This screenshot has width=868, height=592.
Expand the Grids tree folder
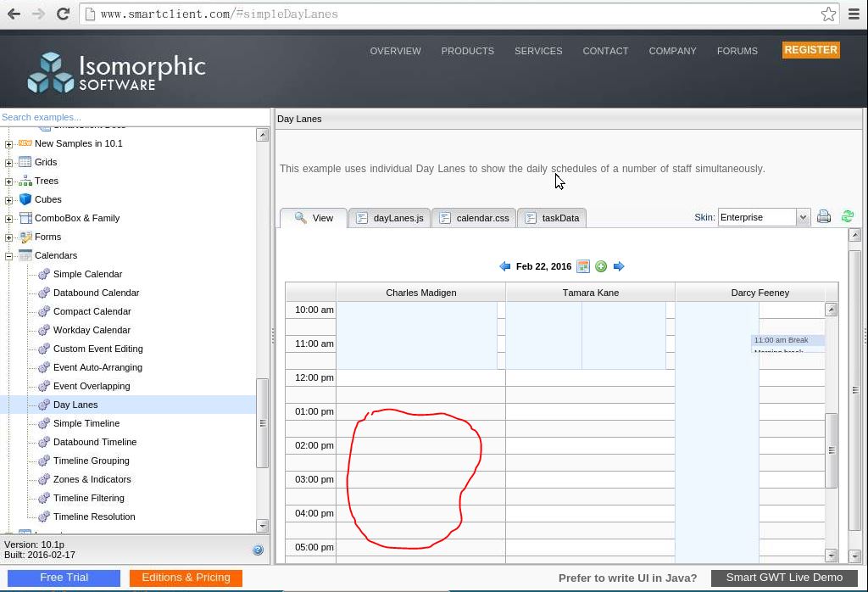[x=8, y=162]
